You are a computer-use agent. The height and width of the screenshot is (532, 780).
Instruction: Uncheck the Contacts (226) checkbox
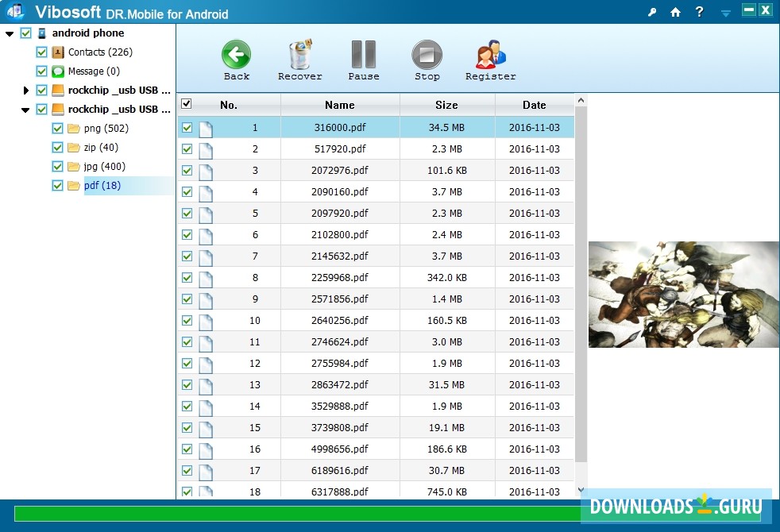pyautogui.click(x=41, y=52)
